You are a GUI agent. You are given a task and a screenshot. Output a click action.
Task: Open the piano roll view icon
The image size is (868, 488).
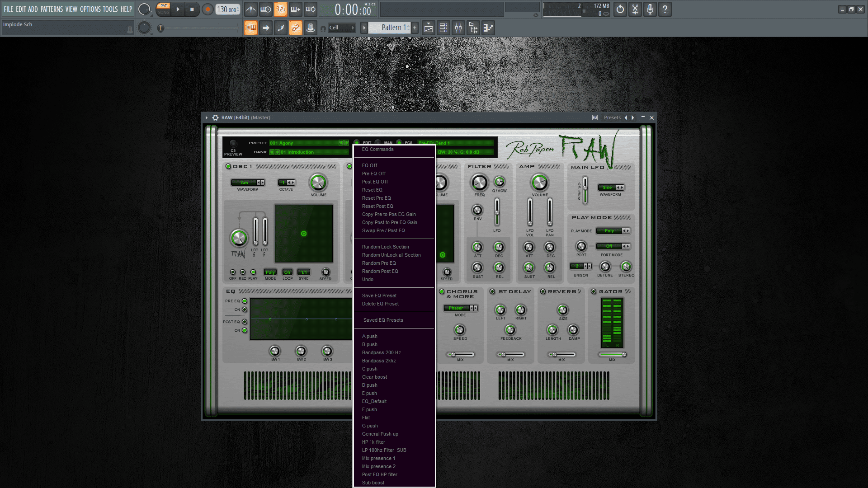coord(488,28)
